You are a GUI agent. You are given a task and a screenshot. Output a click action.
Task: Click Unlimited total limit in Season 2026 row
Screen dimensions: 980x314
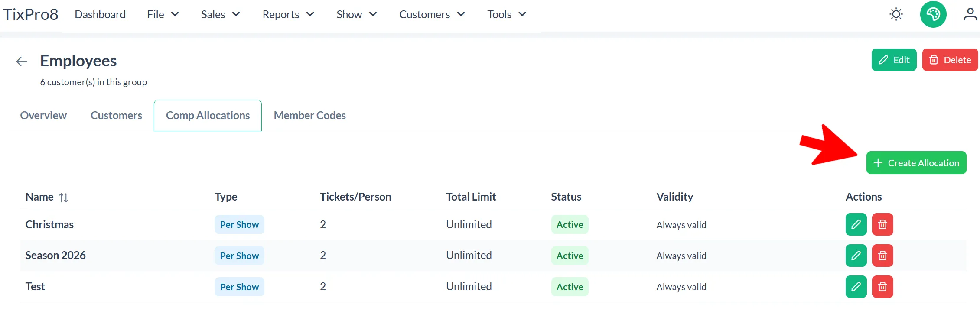pyautogui.click(x=469, y=256)
